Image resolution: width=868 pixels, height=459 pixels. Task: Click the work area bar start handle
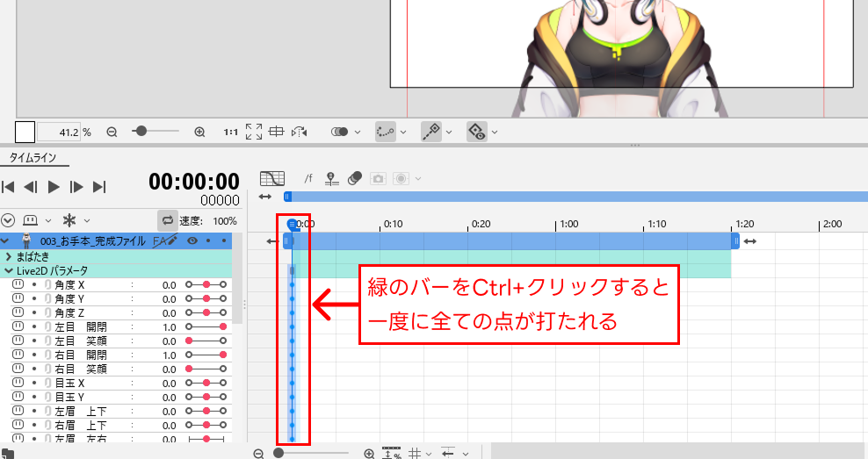(287, 197)
